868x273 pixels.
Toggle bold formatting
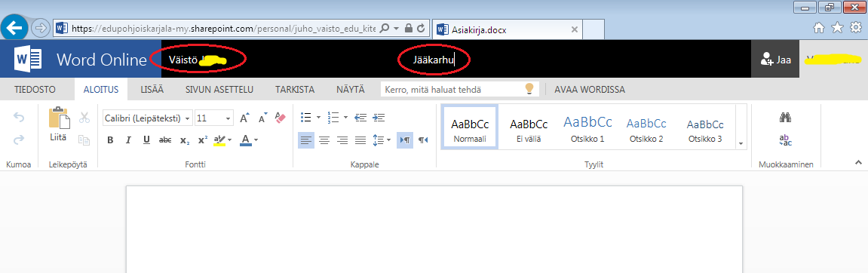[110, 140]
